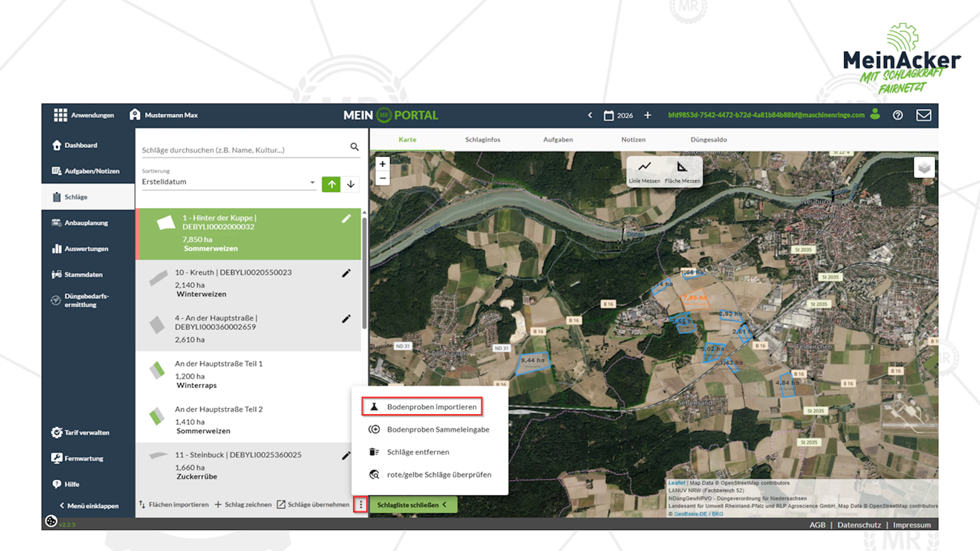Open the mail envelope icon
This screenshot has height=551, width=980.
pos(923,115)
